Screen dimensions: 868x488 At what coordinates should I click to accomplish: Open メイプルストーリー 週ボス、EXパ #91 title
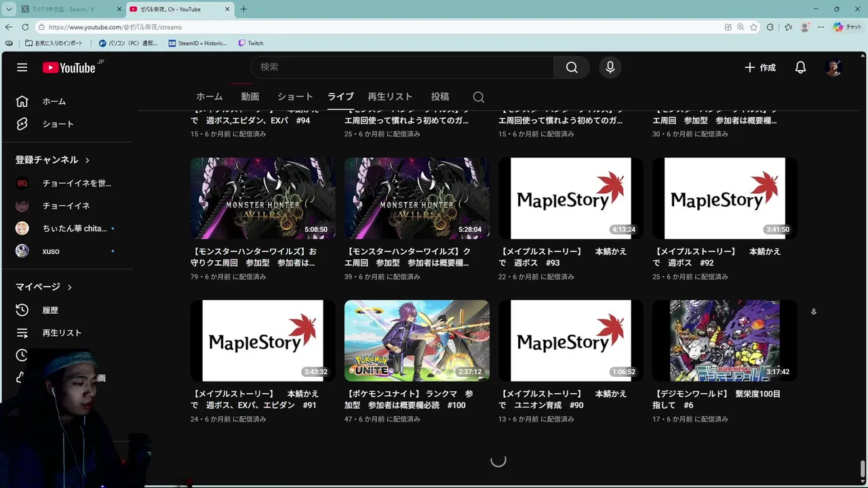tap(254, 399)
